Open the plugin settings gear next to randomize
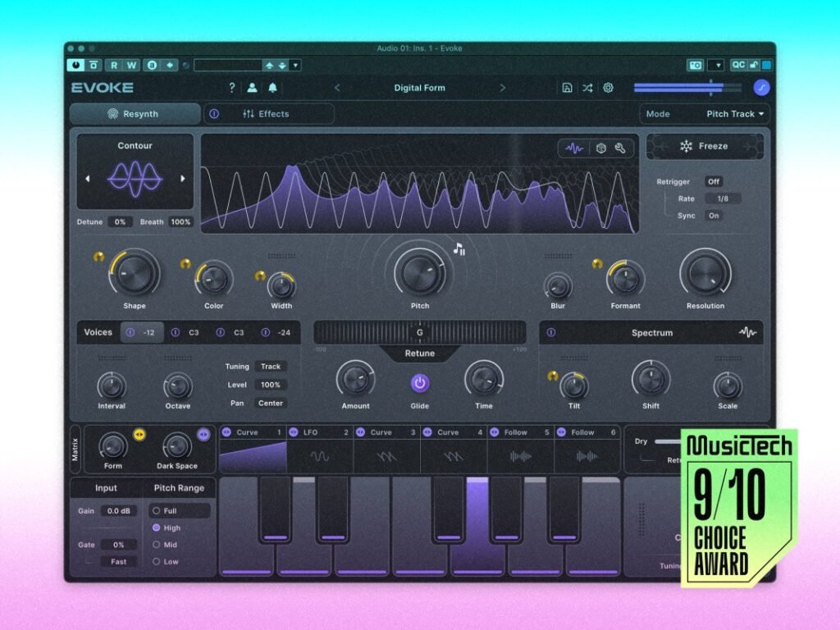The image size is (840, 630). (x=608, y=86)
